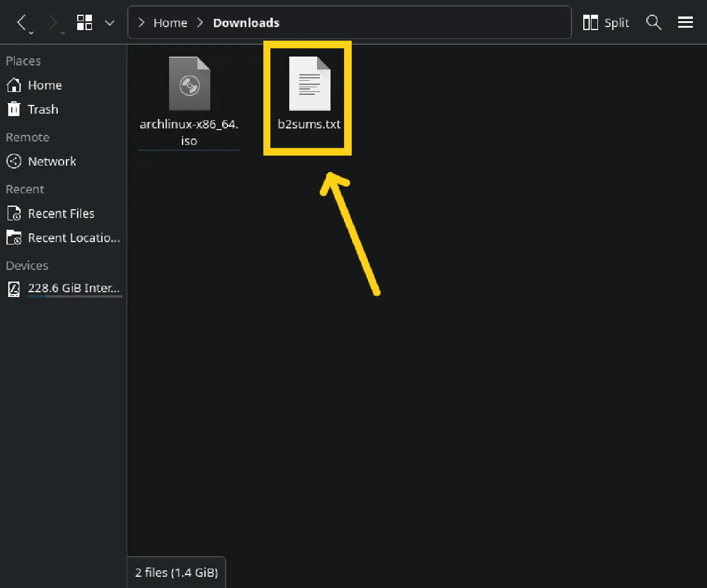Click the Downloads breadcrumb segment
Image resolution: width=707 pixels, height=588 pixels.
(x=246, y=23)
